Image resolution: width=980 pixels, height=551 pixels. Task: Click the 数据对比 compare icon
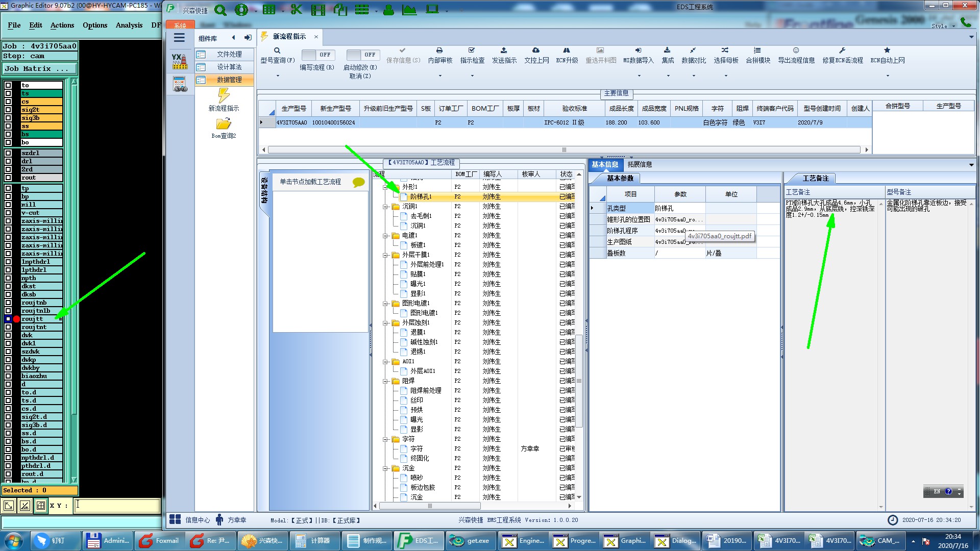(x=693, y=51)
